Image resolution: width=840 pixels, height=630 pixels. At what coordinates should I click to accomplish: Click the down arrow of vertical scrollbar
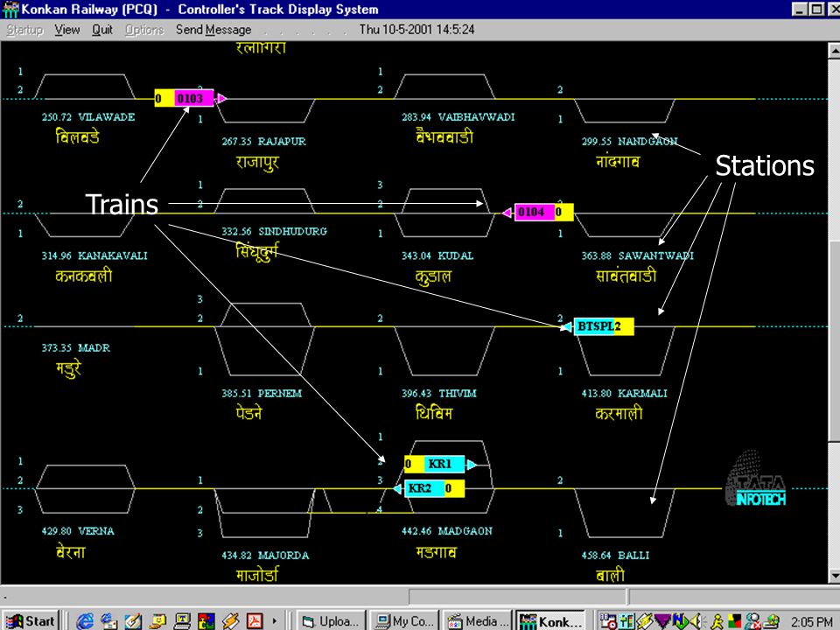pos(834,576)
